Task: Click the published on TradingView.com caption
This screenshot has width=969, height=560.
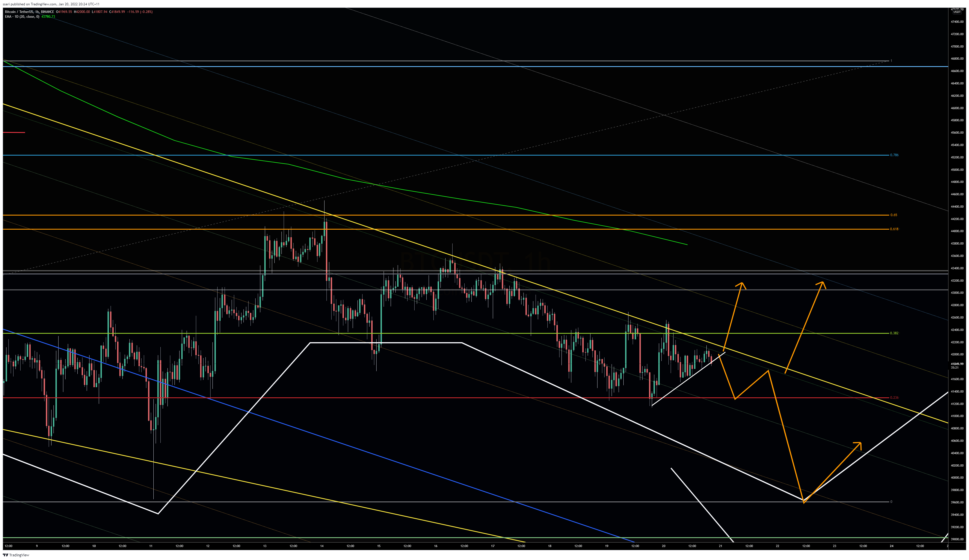Action: point(51,4)
